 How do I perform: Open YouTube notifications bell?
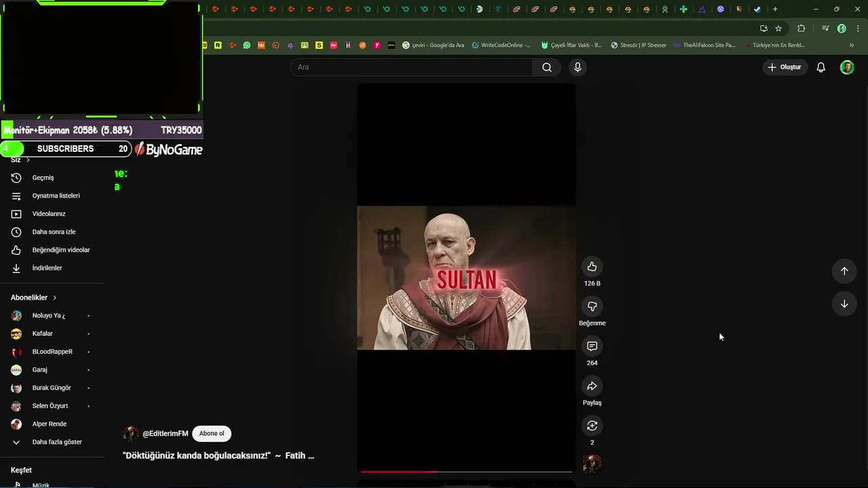coord(821,67)
